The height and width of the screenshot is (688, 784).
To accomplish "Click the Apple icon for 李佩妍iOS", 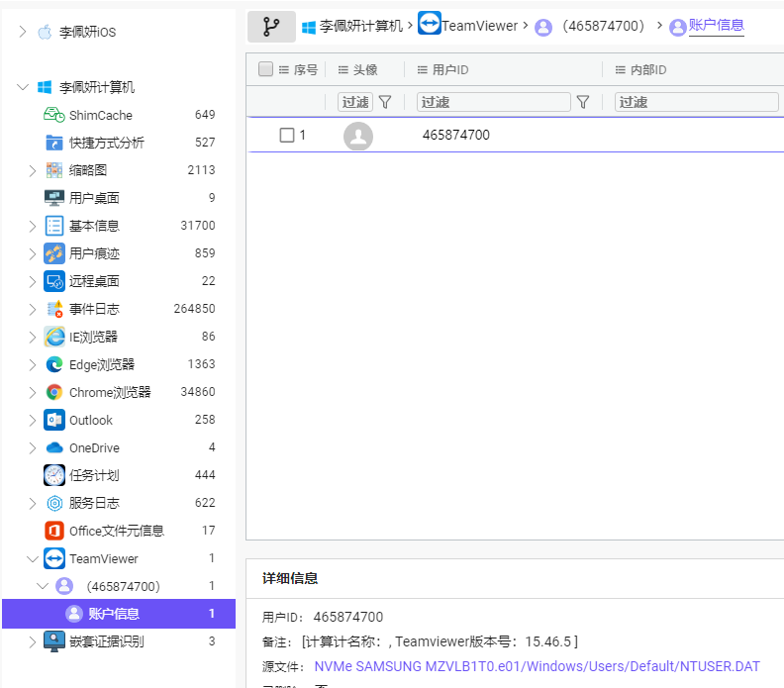I will (x=45, y=32).
